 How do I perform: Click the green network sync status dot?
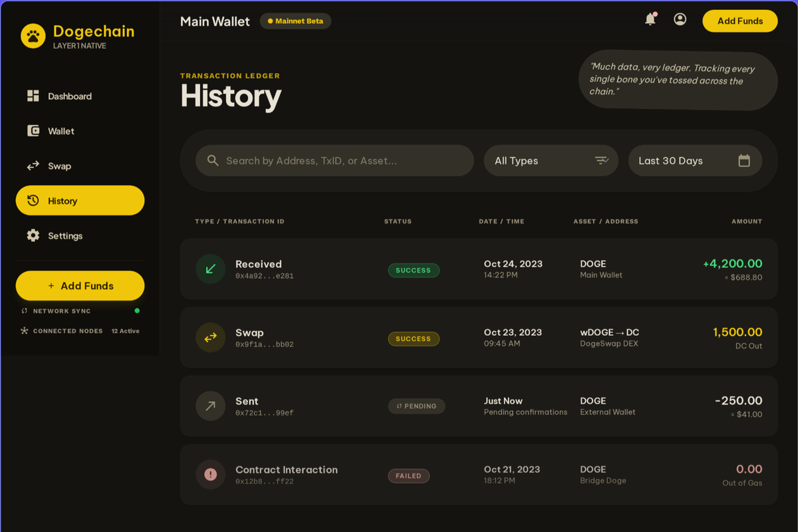click(x=137, y=311)
